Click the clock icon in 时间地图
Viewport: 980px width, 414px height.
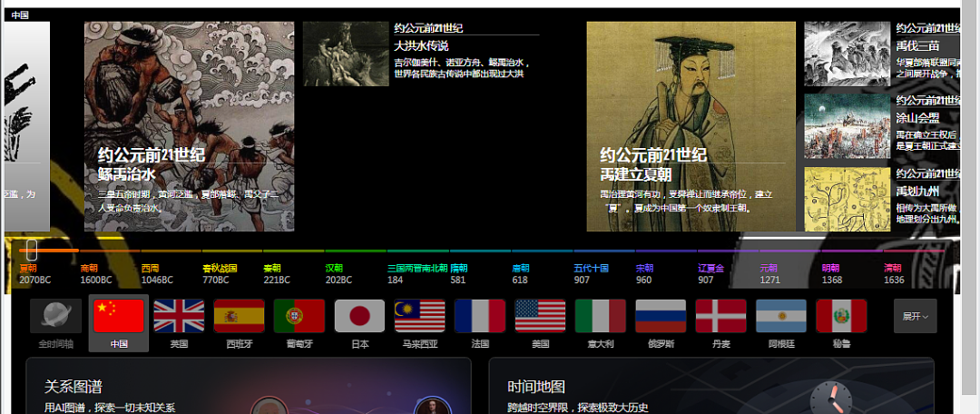(x=831, y=399)
